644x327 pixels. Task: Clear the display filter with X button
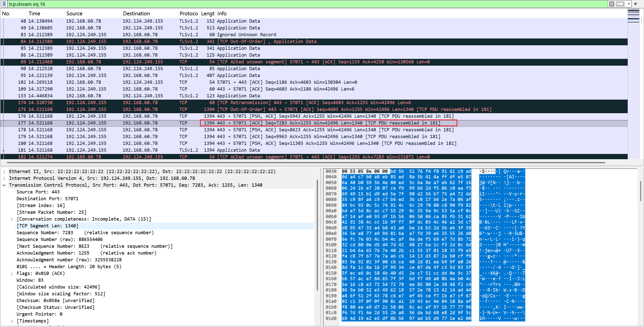pos(612,4)
